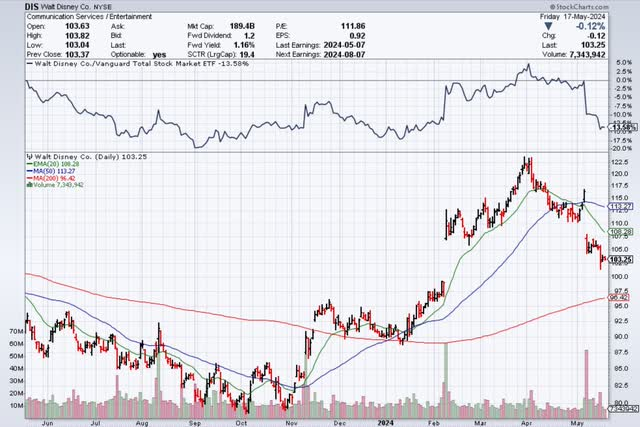Click the Last Earnings date 2024-05-07

344,45
